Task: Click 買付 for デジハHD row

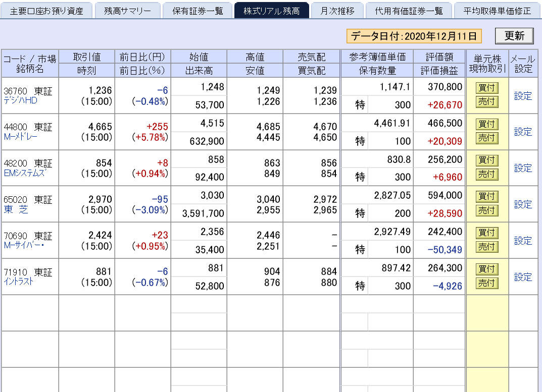Action: tap(487, 88)
